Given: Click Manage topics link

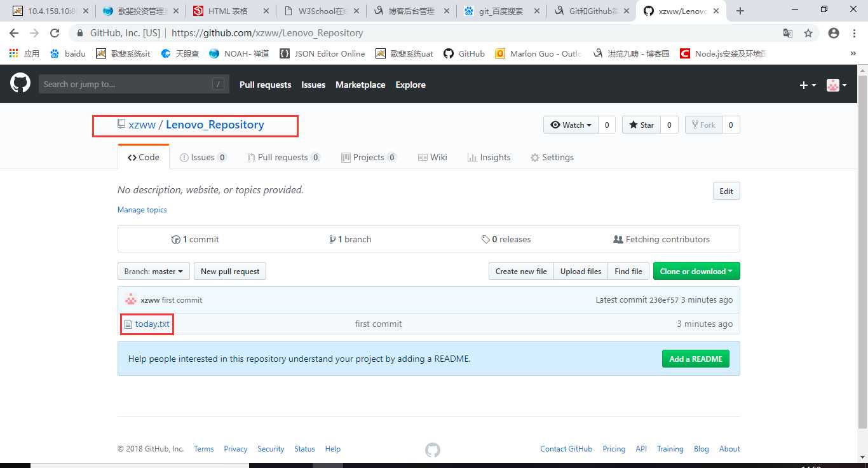Looking at the screenshot, I should 142,210.
